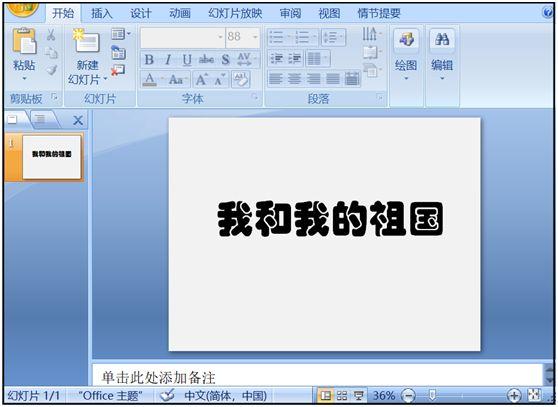Click the distributed alignment icon
This screenshot has height=407, width=558.
click(352, 79)
